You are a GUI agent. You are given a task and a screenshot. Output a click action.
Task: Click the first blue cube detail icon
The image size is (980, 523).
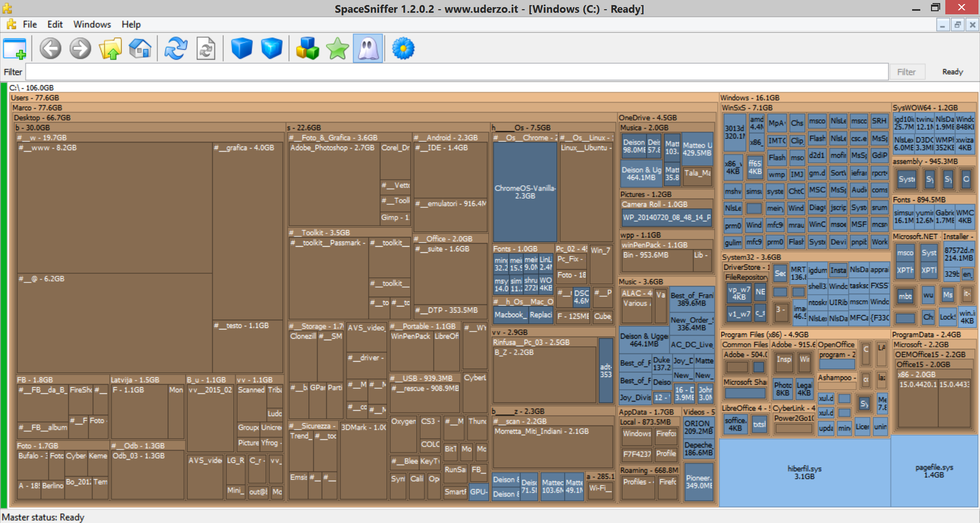[242, 49]
